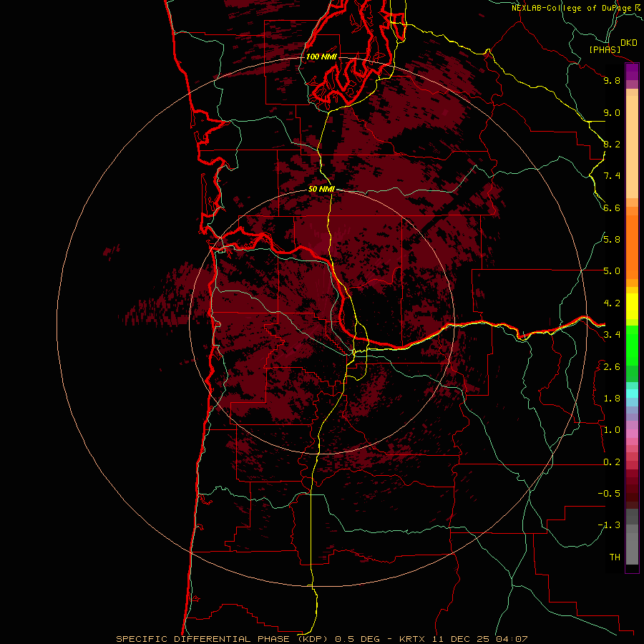Click the purple swatch atop the color bar
The image size is (644, 644).
pyautogui.click(x=632, y=72)
